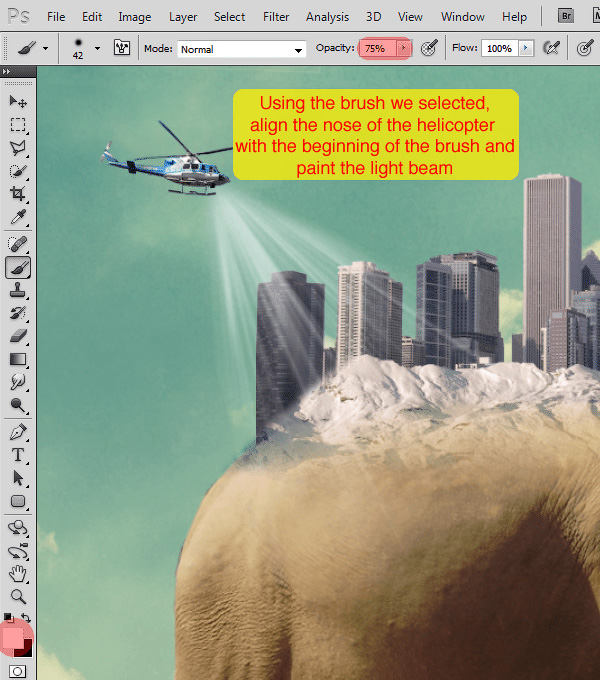Click the current tool Brush icon
Screen dimensions: 600x680
coord(26,48)
